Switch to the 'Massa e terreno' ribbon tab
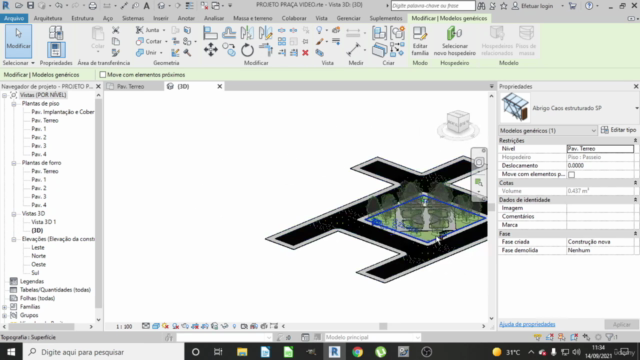Screen dimensions: 640x360 click(253, 18)
